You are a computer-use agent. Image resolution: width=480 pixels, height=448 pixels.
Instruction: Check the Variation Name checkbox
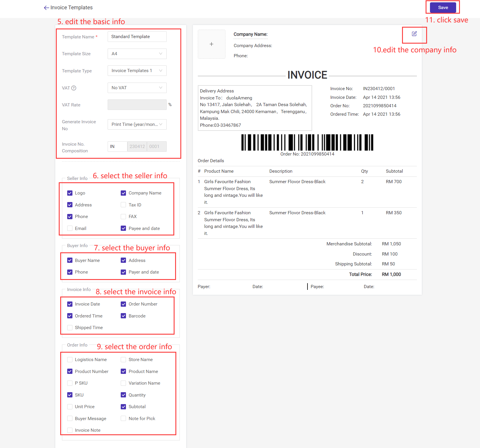123,383
